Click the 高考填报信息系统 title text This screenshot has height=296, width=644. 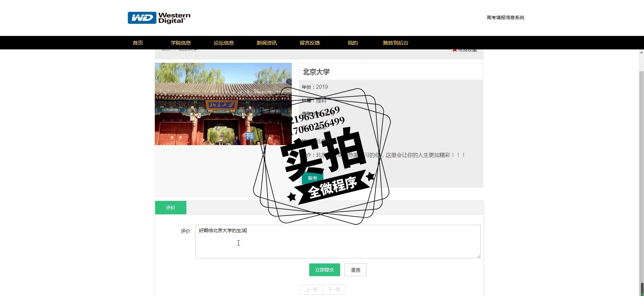(505, 17)
